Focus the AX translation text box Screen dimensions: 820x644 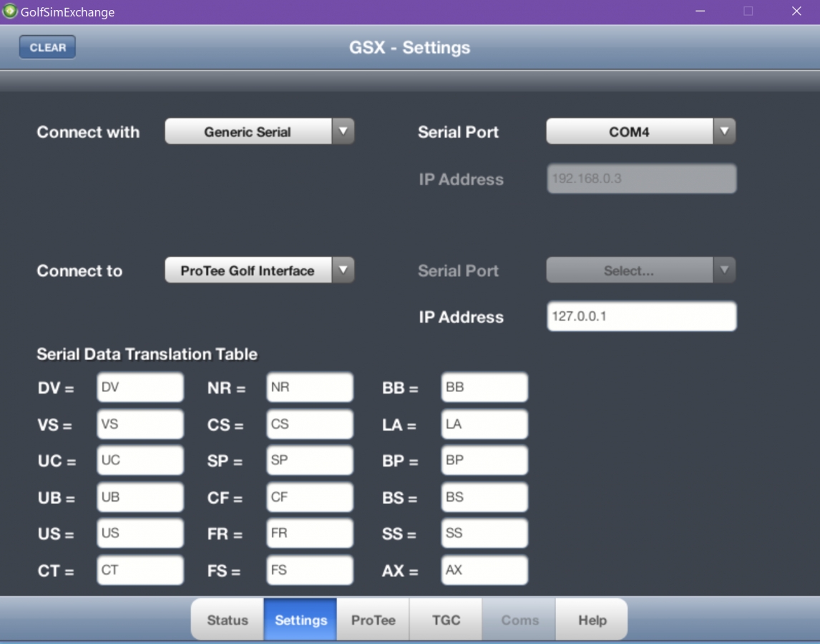(484, 570)
